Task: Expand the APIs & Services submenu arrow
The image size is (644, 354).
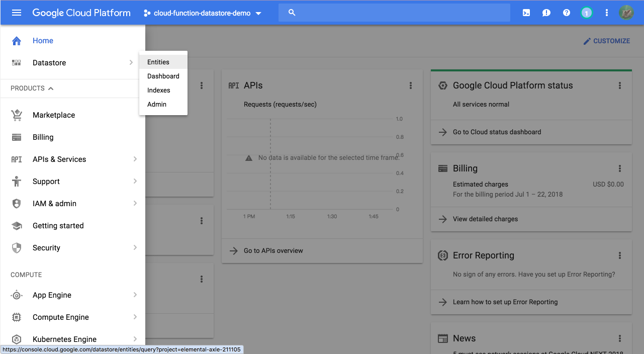Action: coord(135,159)
